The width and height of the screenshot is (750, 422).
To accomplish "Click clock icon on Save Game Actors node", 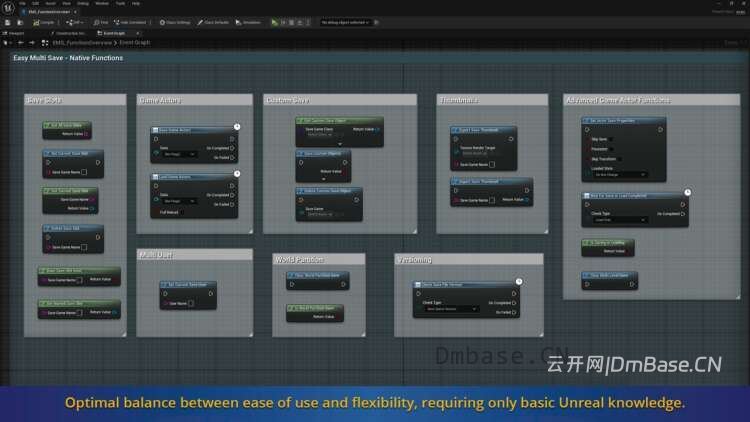I will (237, 126).
